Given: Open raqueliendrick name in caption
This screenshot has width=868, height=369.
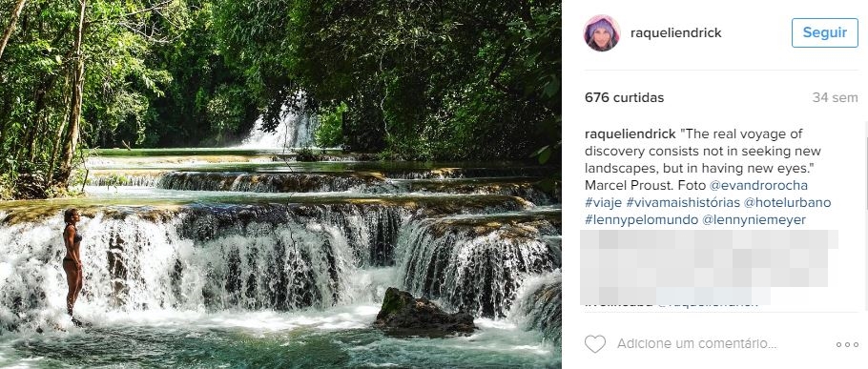Looking at the screenshot, I should [630, 133].
